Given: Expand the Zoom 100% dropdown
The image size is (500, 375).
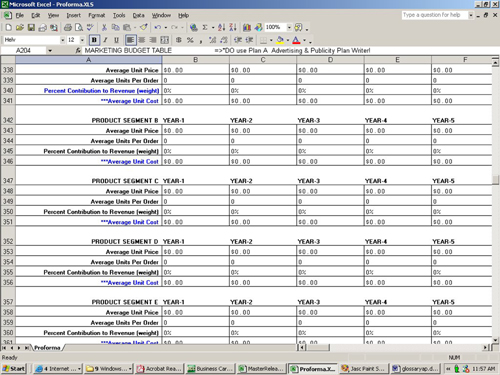Looking at the screenshot, I should pyautogui.click(x=289, y=28).
